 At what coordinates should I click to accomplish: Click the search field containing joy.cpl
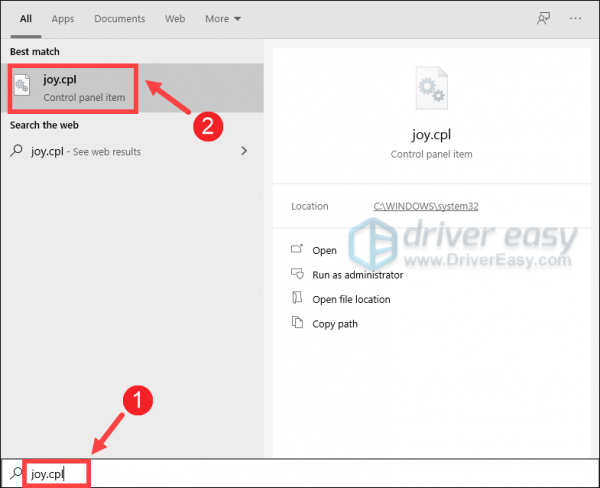click(300, 473)
